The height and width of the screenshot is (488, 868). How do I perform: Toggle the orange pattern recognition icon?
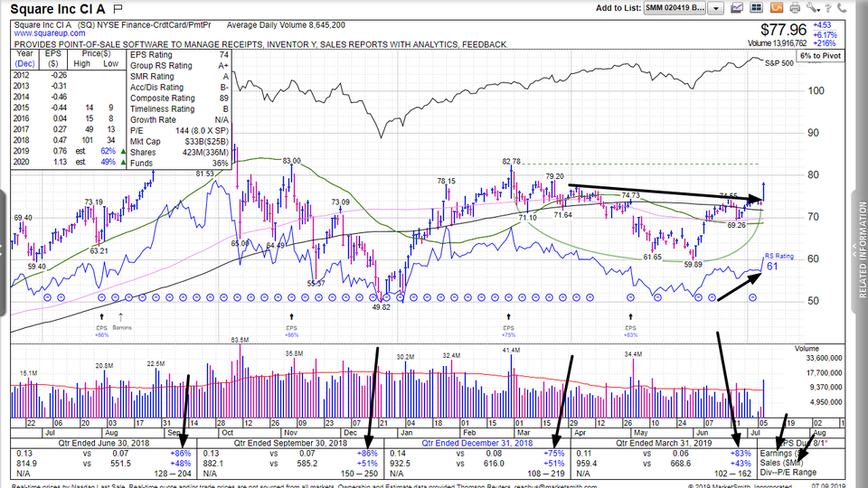776,8
